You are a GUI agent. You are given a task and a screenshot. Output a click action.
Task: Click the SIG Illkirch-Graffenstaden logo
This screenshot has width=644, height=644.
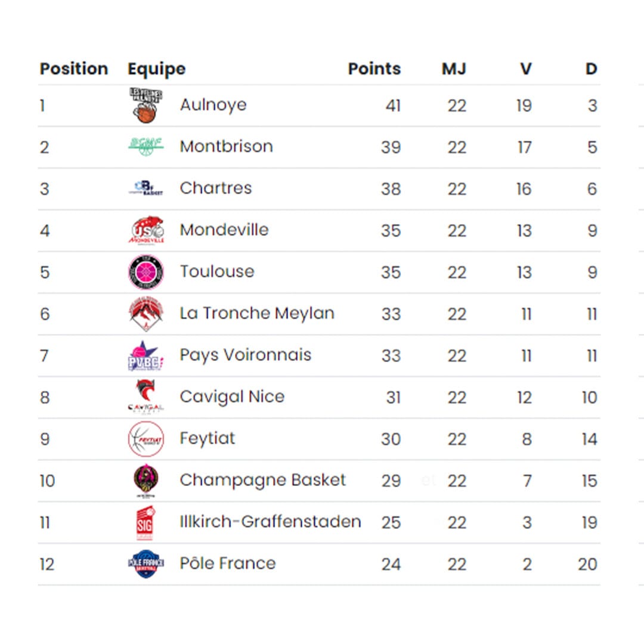(145, 522)
